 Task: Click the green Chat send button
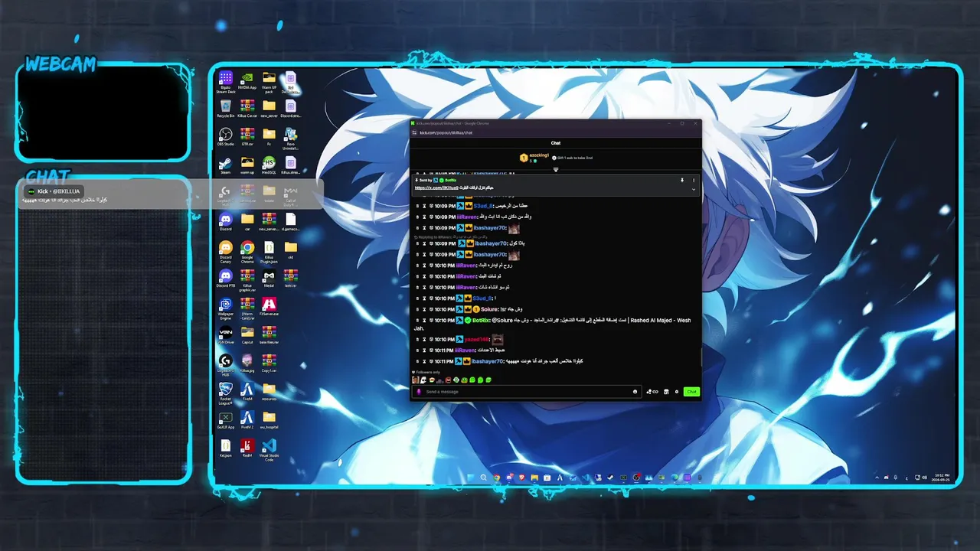(691, 392)
